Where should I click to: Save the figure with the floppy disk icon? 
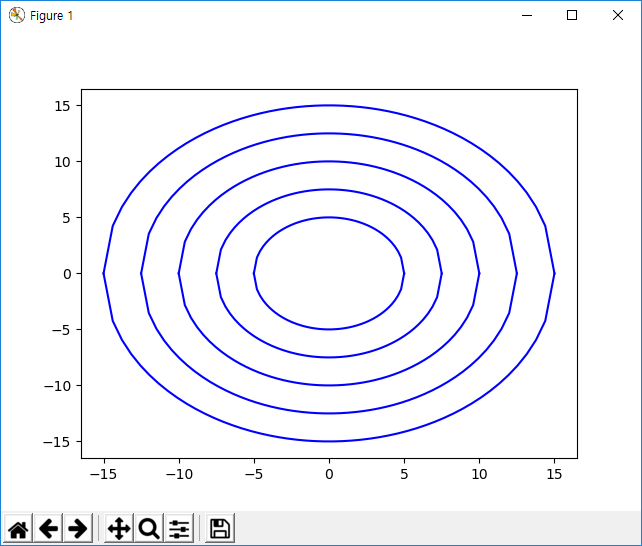[x=220, y=528]
